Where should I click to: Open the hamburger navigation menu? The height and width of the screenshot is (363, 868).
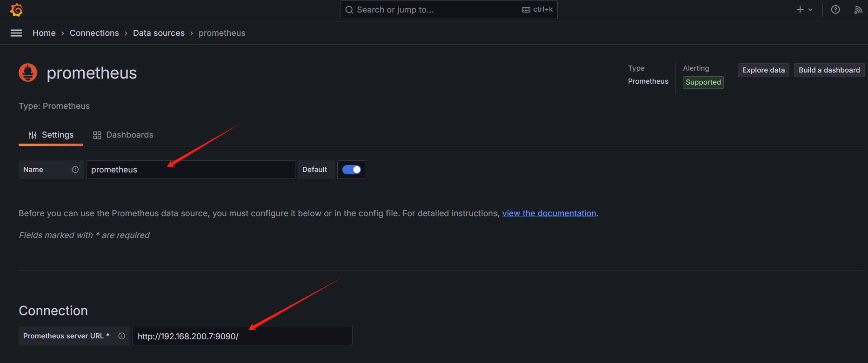[16, 33]
